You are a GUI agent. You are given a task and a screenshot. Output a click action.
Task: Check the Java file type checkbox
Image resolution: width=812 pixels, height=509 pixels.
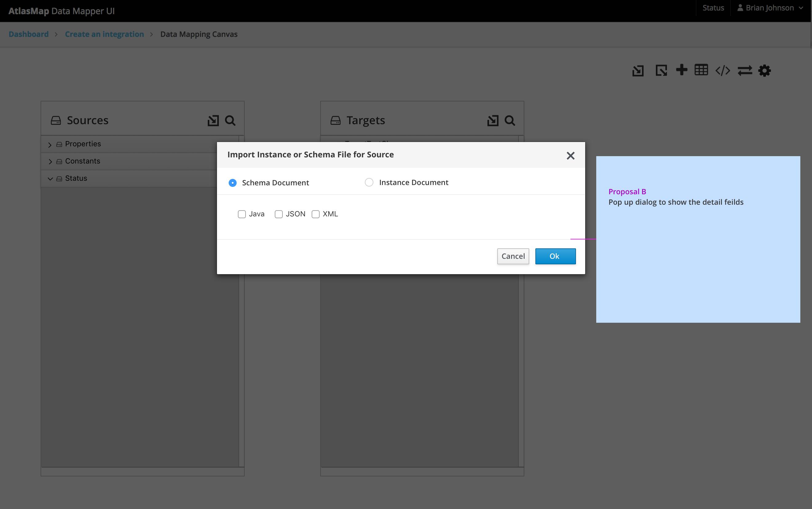point(242,214)
